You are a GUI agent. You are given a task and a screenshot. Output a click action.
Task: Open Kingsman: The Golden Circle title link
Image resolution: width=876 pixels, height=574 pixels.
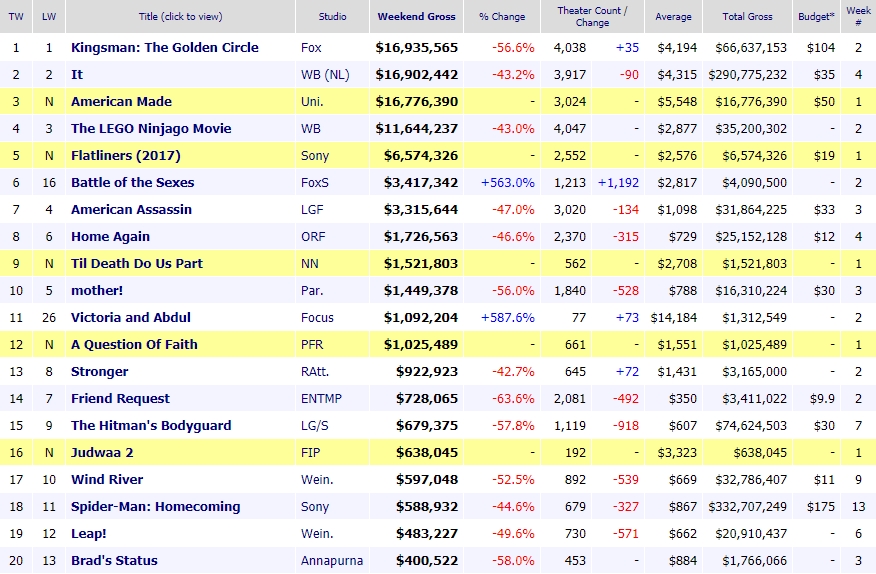[x=165, y=48]
